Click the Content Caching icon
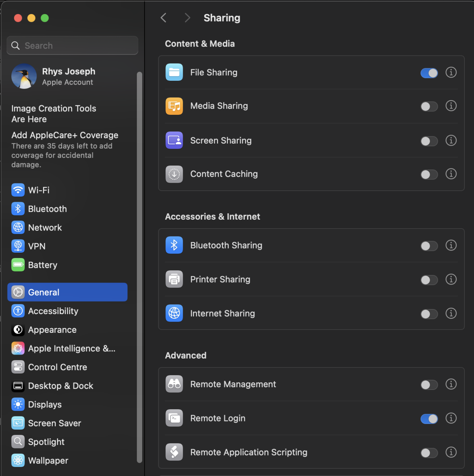This screenshot has height=476, width=474. pos(174,174)
